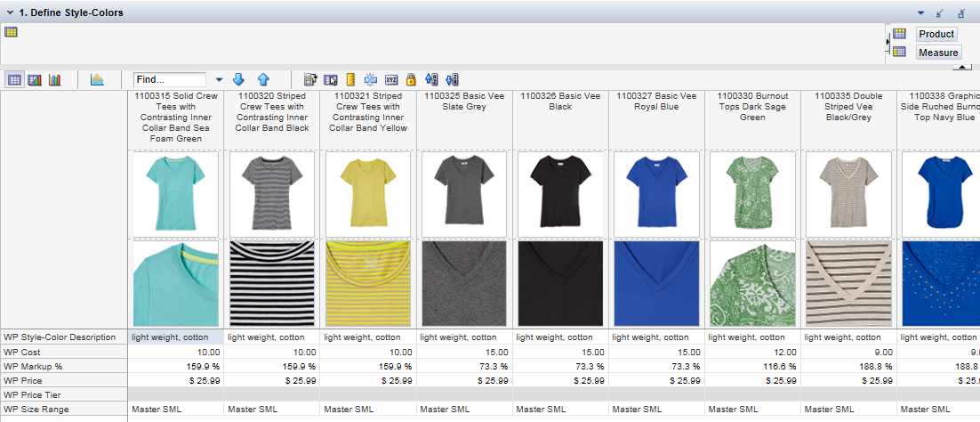The width and height of the screenshot is (980, 422).
Task: Switch to grid view mode
Action: [14, 79]
